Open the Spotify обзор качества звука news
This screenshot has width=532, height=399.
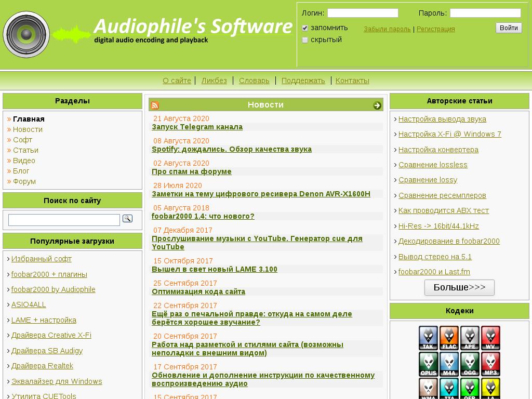(x=232, y=149)
